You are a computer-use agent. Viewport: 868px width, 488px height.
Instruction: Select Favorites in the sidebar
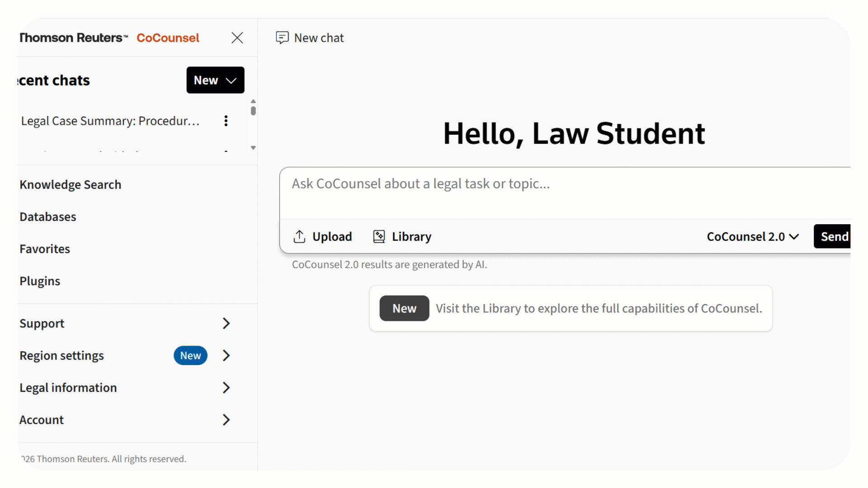[45, 249]
